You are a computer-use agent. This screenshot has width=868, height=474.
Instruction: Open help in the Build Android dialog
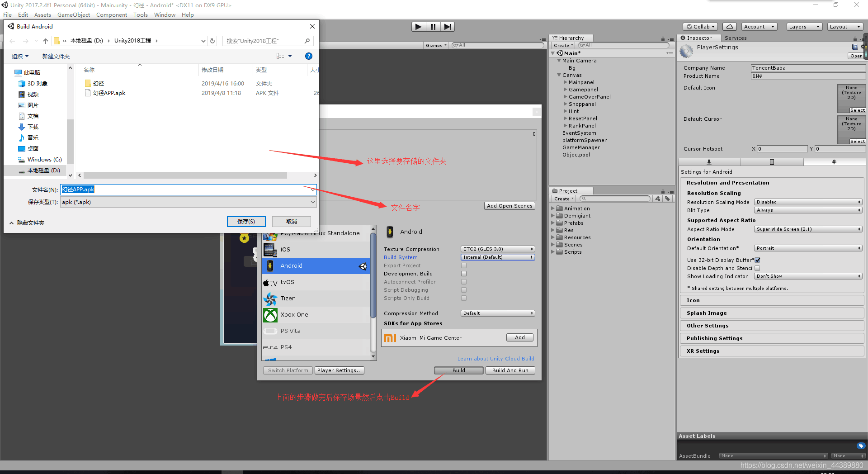coord(309,56)
